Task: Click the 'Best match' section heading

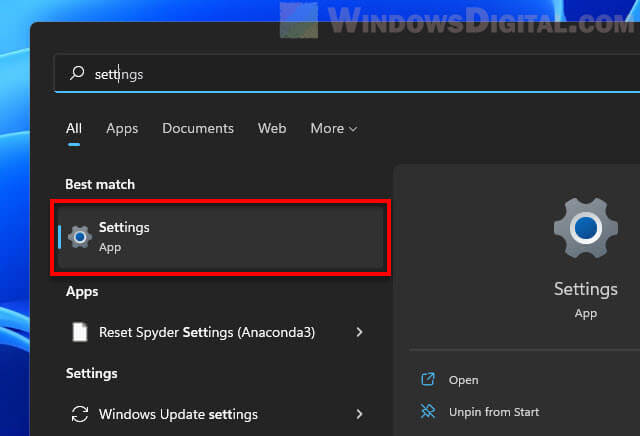Action: pos(100,185)
